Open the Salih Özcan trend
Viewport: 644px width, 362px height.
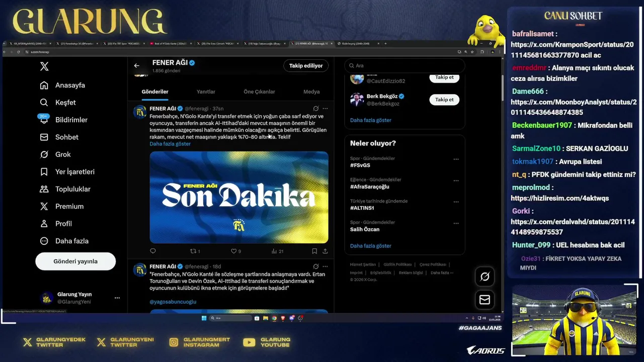coord(365,229)
